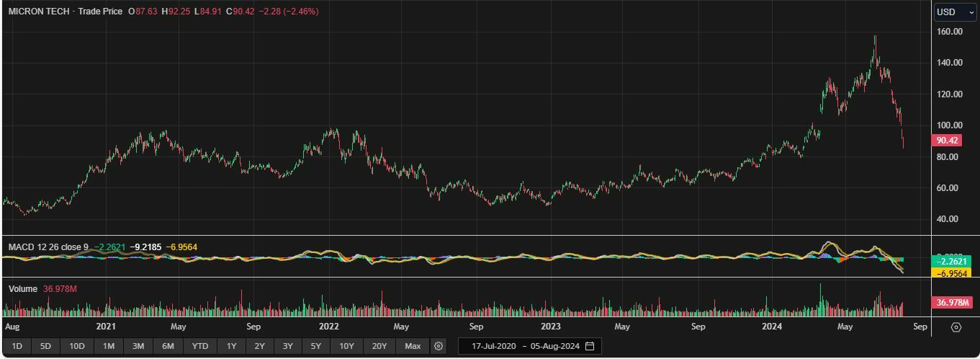Screen dimensions: 980x359
Task: Click the Volume indicator label
Action: [22, 289]
